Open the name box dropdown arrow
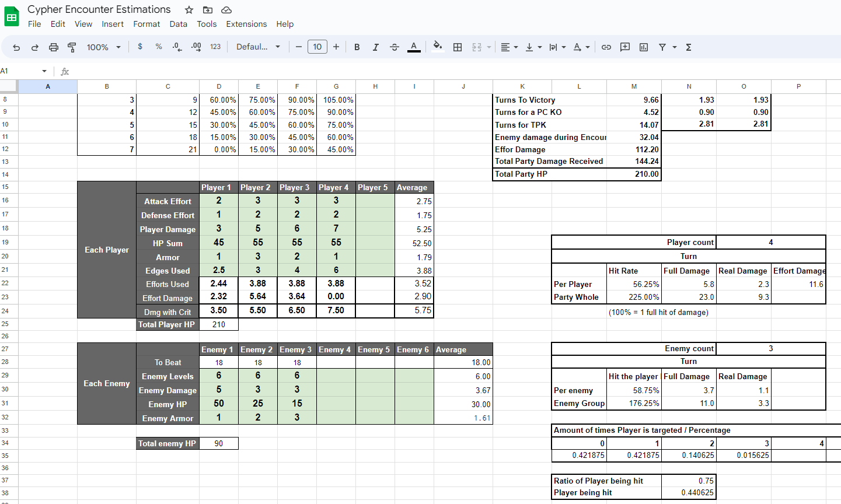Image resolution: width=841 pixels, height=504 pixels. (44, 71)
